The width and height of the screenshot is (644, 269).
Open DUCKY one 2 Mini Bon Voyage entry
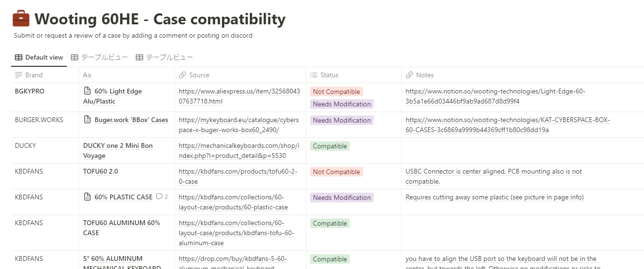pyautogui.click(x=118, y=151)
